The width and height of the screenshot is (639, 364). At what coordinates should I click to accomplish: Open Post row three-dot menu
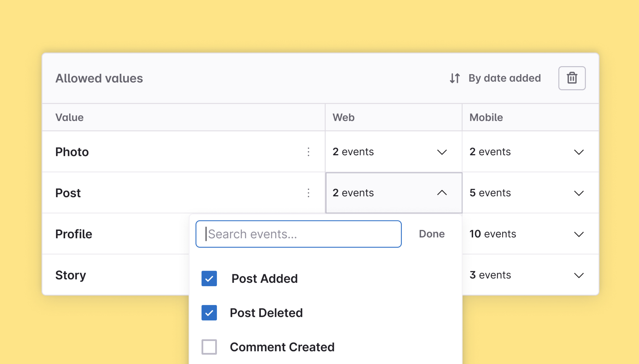(308, 193)
